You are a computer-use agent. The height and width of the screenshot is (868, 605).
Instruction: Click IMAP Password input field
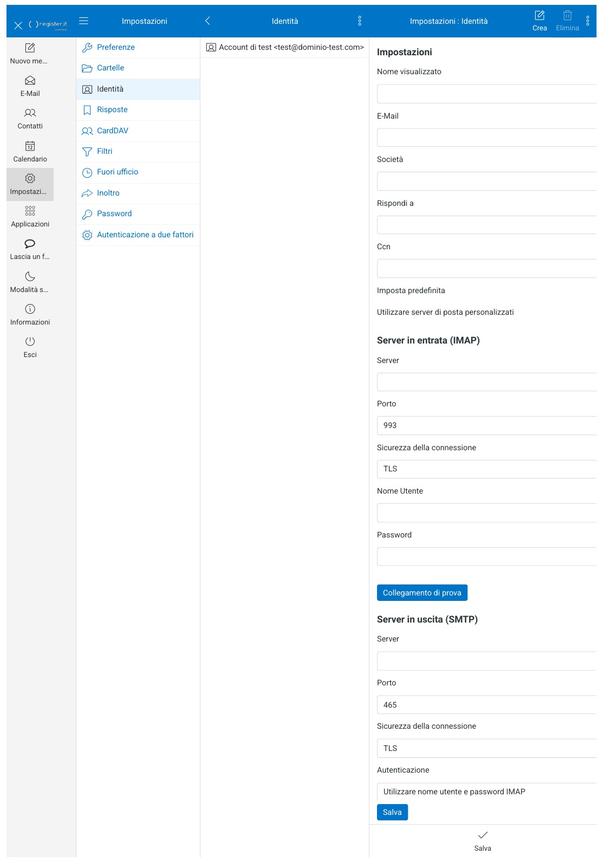[486, 556]
